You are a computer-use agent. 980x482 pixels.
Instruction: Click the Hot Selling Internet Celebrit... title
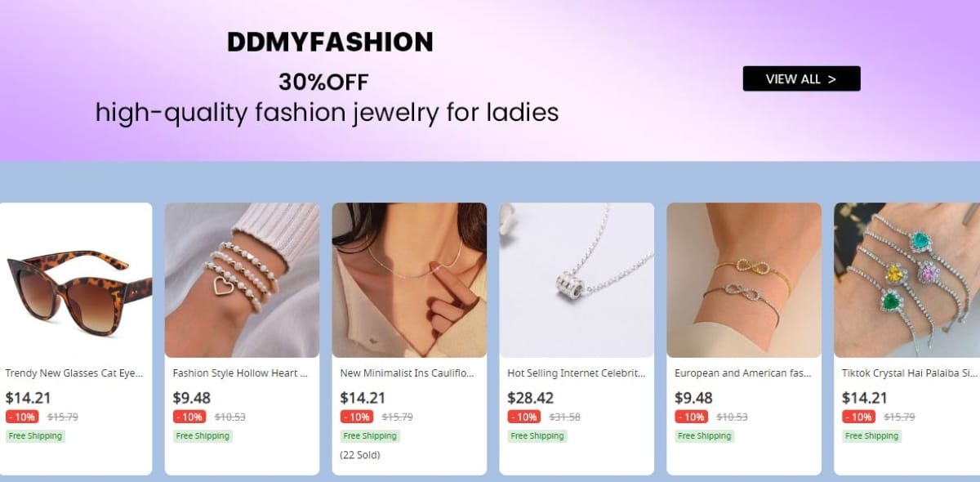(x=577, y=373)
